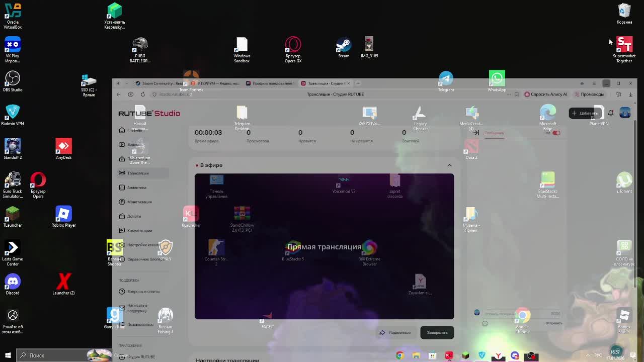Launch Steam desktop shortcut
The height and width of the screenshot is (362, 644).
[344, 47]
